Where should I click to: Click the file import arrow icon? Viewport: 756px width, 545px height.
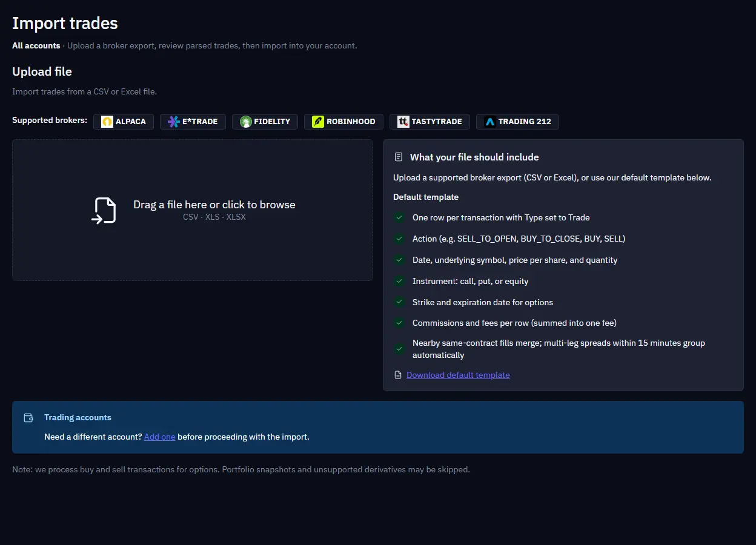[104, 211]
